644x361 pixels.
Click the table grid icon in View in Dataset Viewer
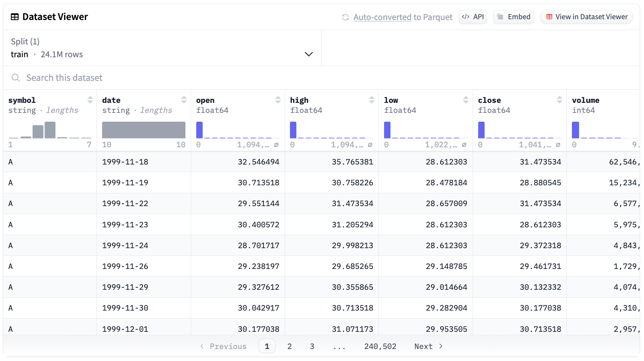[x=549, y=17]
